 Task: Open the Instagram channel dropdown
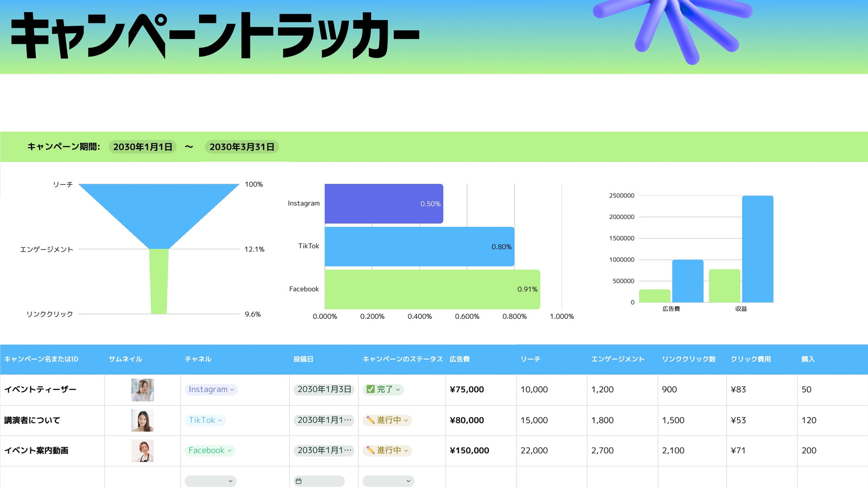pyautogui.click(x=211, y=389)
